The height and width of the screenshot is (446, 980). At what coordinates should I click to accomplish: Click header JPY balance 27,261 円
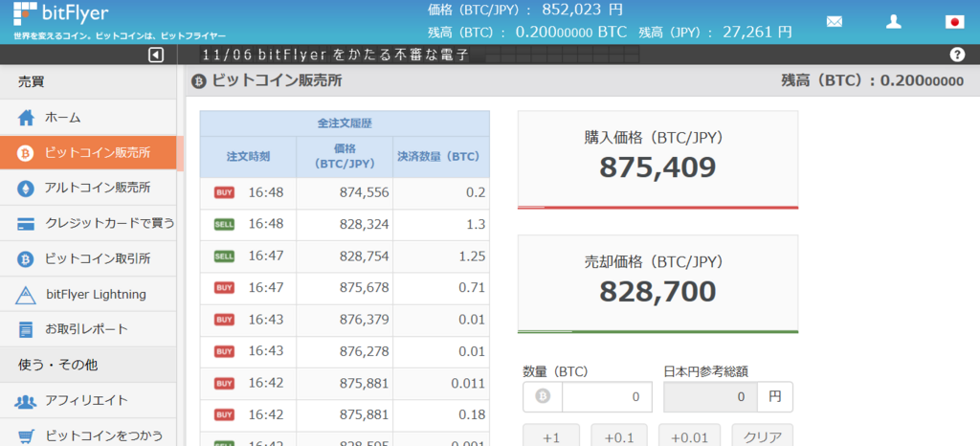point(758,32)
